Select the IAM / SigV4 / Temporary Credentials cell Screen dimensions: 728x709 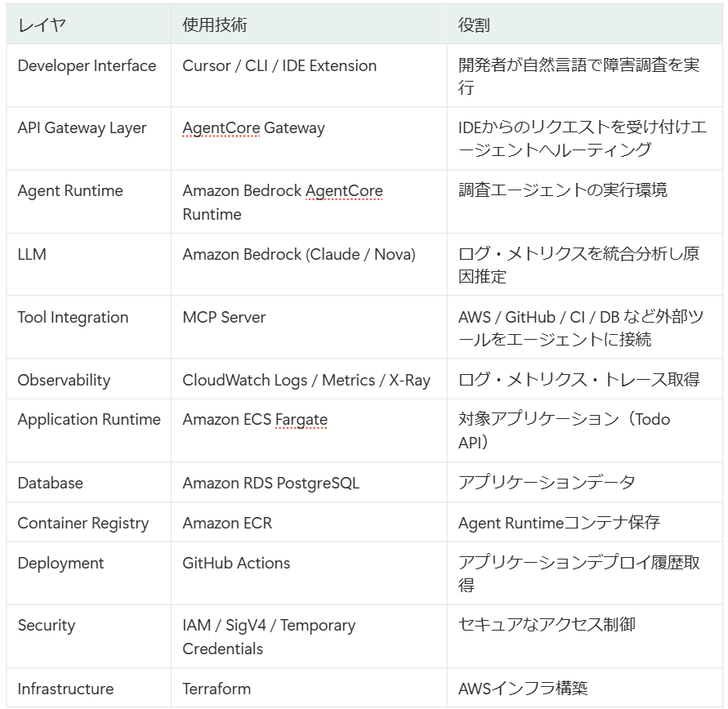pos(269,637)
